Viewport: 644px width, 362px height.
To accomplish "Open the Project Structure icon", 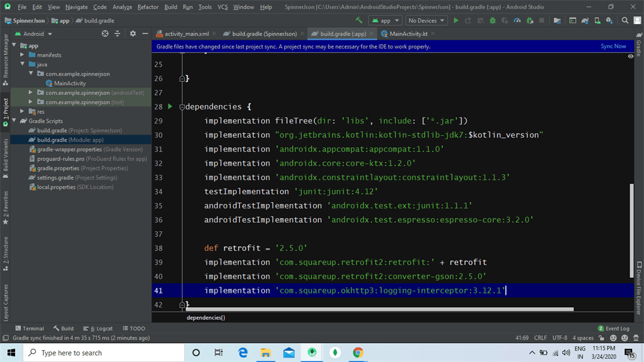I will 557,20.
